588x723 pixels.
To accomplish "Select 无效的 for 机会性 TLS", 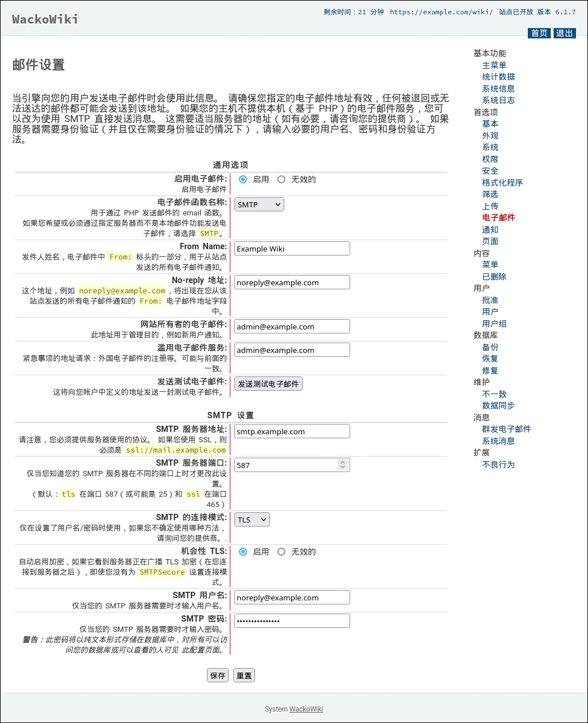I will pos(281,552).
